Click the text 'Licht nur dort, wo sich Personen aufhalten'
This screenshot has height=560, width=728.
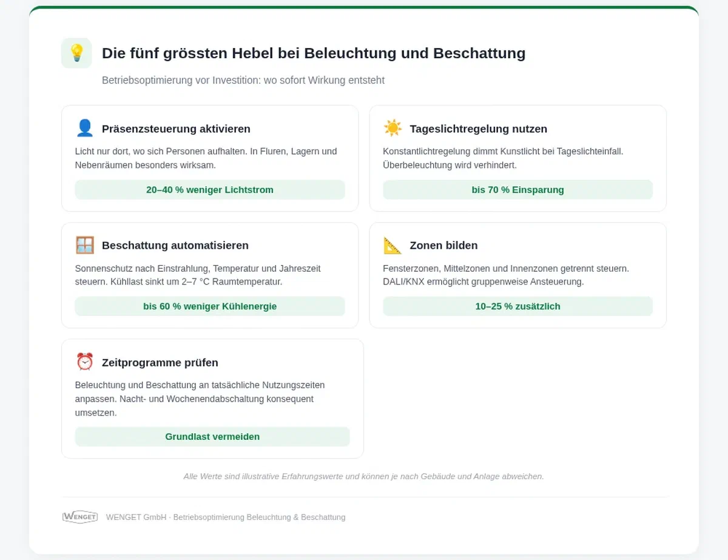point(161,151)
